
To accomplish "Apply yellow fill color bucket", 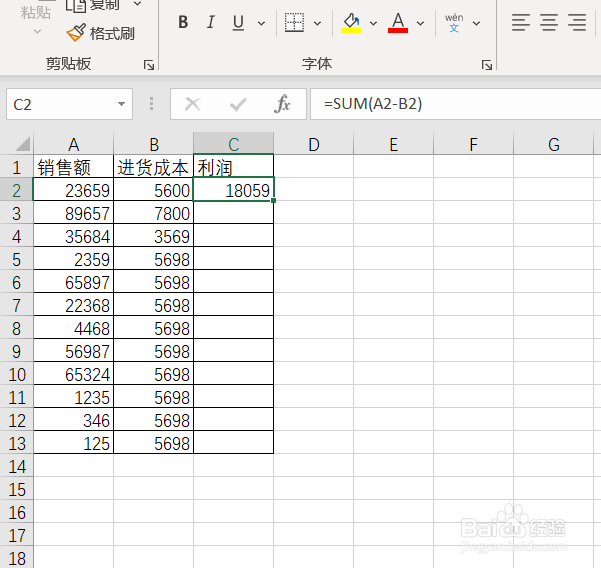I will (x=351, y=22).
